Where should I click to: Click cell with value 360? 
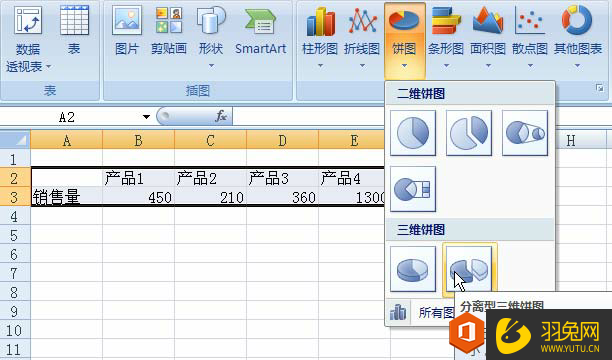click(x=282, y=197)
